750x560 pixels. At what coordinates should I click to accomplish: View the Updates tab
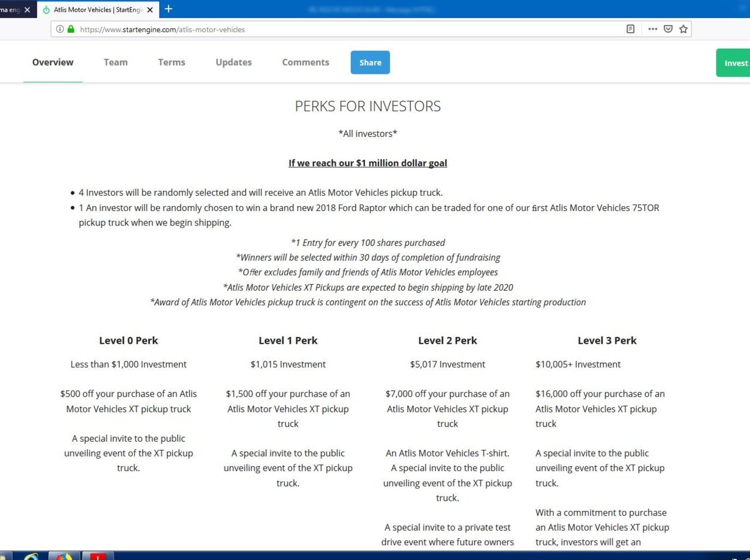234,62
